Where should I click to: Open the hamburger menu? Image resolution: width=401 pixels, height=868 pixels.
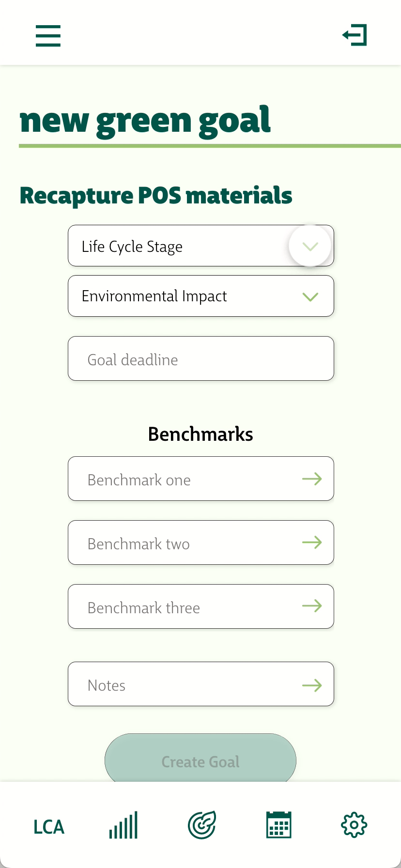pyautogui.click(x=48, y=36)
